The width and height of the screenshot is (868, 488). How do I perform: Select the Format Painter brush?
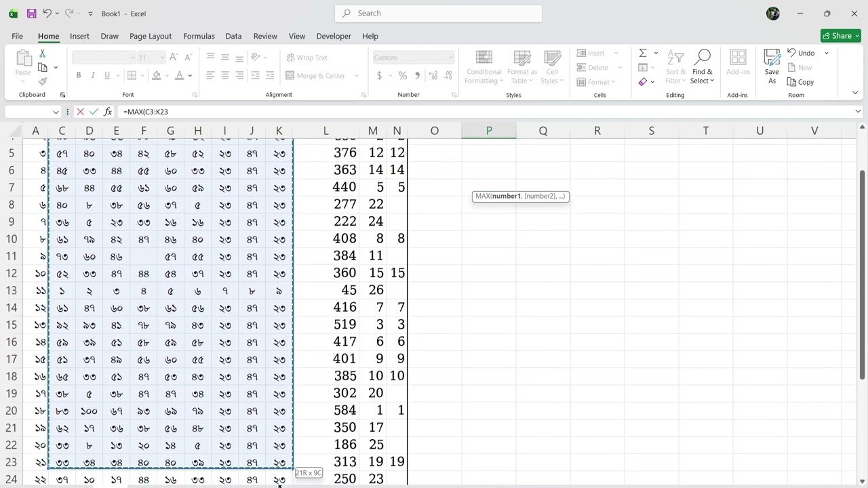tap(43, 81)
